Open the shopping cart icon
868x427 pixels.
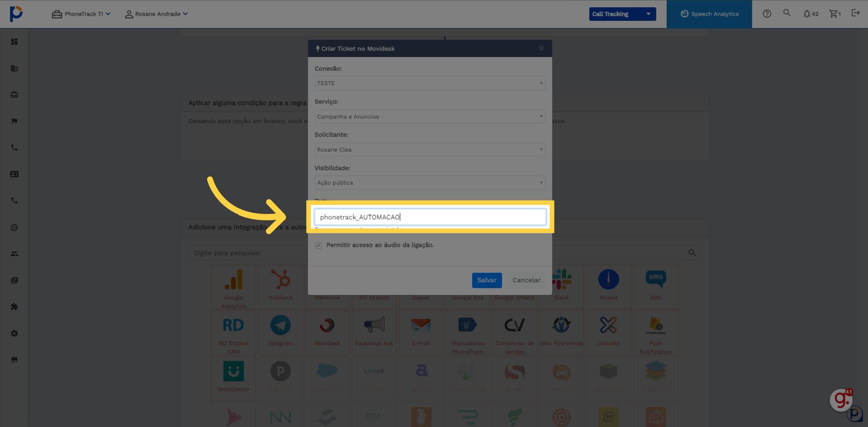tap(835, 14)
